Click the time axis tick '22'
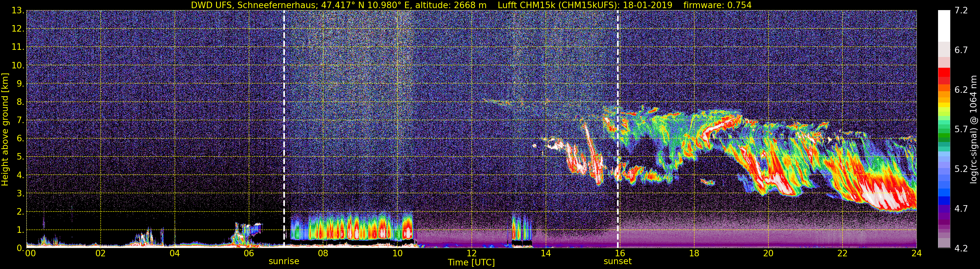The height and width of the screenshot is (269, 980). pos(842,254)
